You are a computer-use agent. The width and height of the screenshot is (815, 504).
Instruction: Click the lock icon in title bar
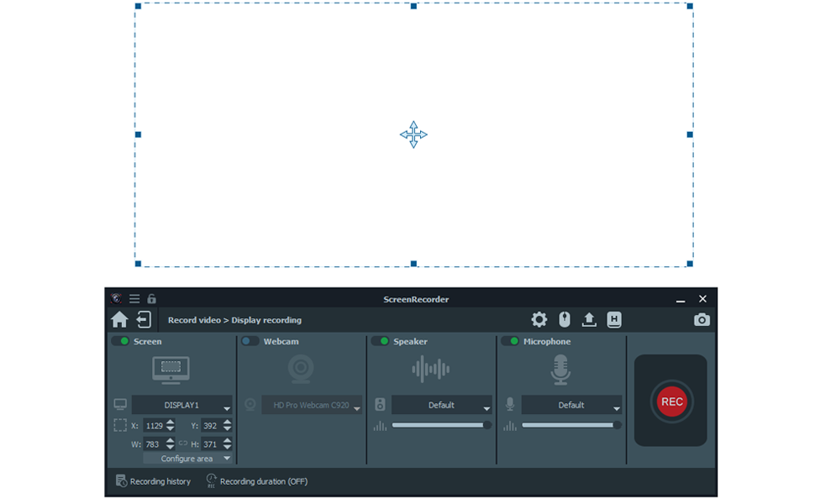click(x=151, y=299)
